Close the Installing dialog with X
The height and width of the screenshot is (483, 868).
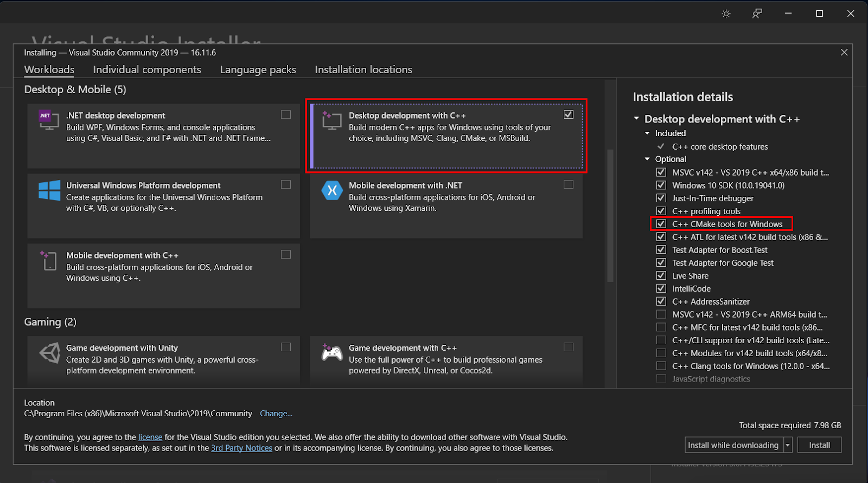coord(844,53)
